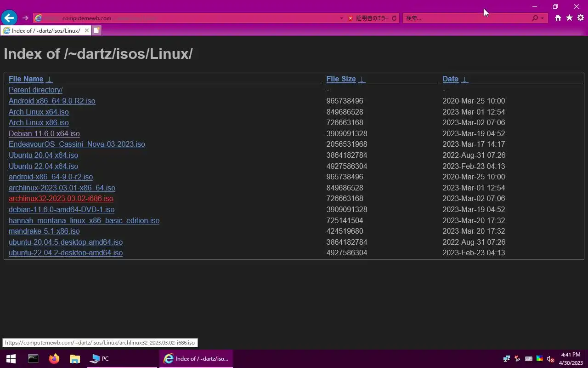Image resolution: width=588 pixels, height=368 pixels.
Task: Click the Ubuntu 22.04 x64.iso link
Action: [x=43, y=167]
